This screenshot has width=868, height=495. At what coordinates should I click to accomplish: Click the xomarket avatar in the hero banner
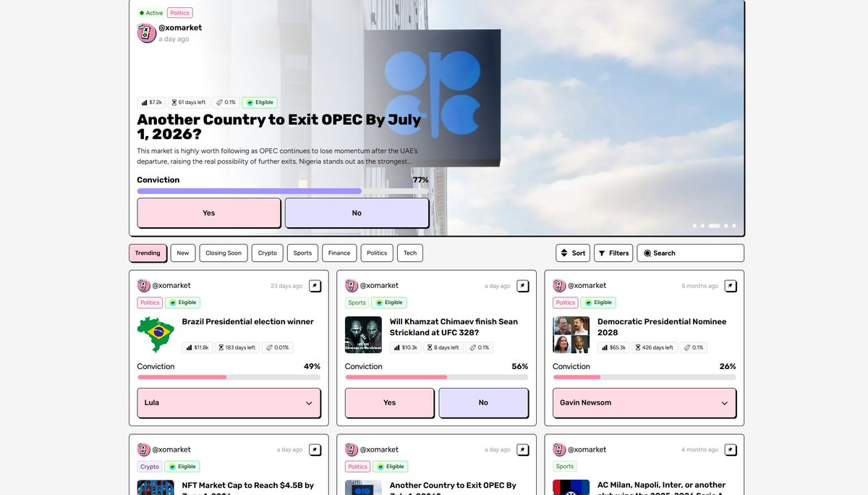[x=147, y=33]
